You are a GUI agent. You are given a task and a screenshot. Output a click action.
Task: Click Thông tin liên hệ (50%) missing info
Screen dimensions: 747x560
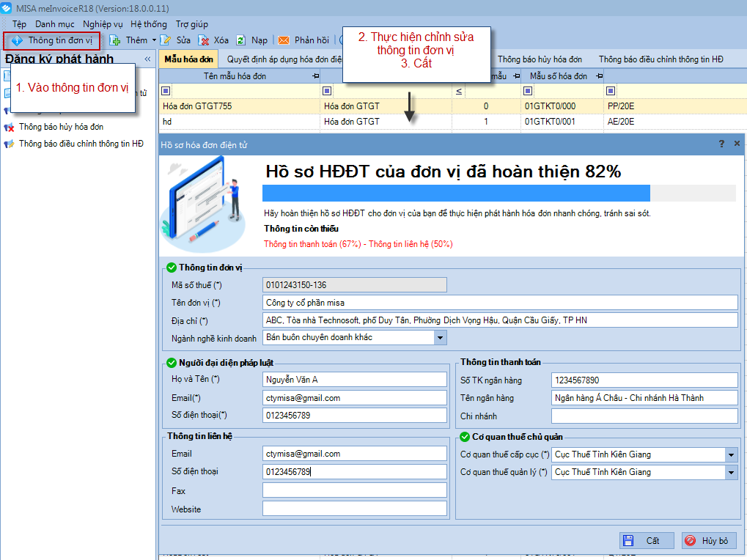(x=411, y=244)
